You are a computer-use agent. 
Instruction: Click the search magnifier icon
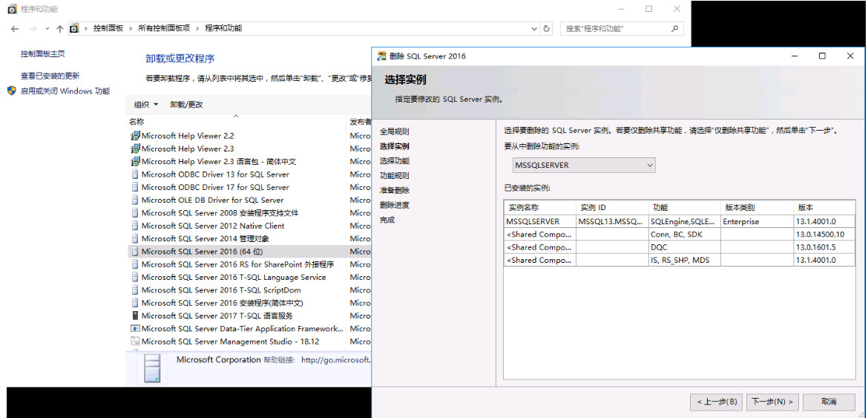click(674, 28)
